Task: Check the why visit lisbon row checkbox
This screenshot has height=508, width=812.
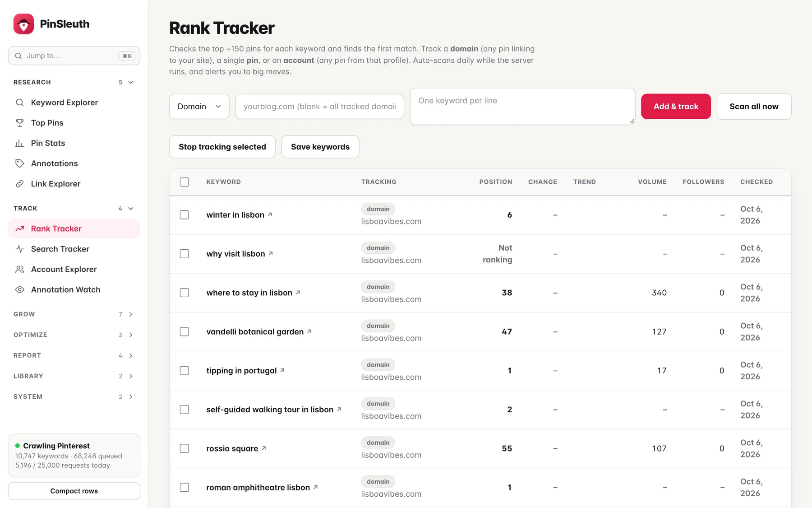Action: pos(185,254)
